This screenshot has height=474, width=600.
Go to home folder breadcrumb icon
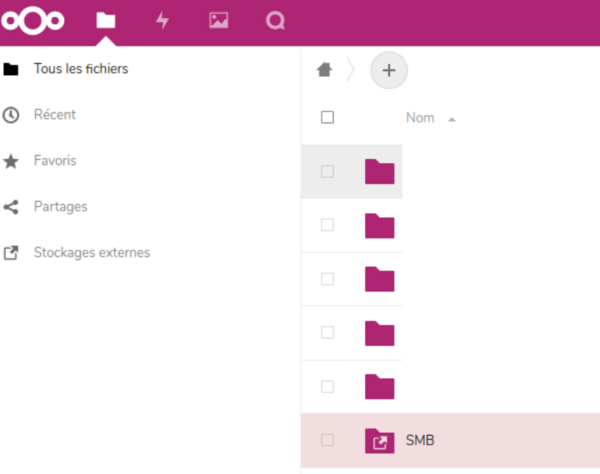[324, 70]
